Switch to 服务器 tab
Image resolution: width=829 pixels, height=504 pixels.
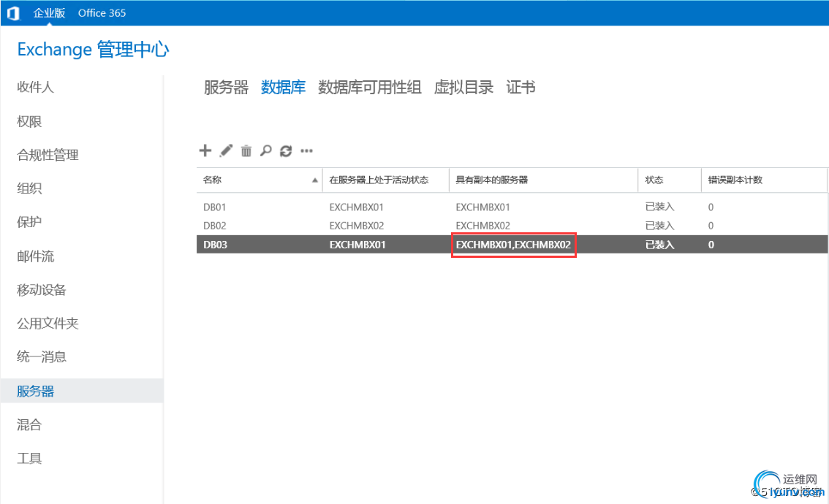[x=227, y=87]
